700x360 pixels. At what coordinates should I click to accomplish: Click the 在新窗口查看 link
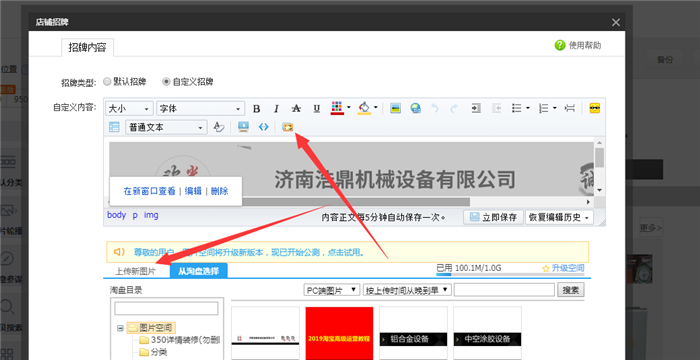[x=150, y=191]
